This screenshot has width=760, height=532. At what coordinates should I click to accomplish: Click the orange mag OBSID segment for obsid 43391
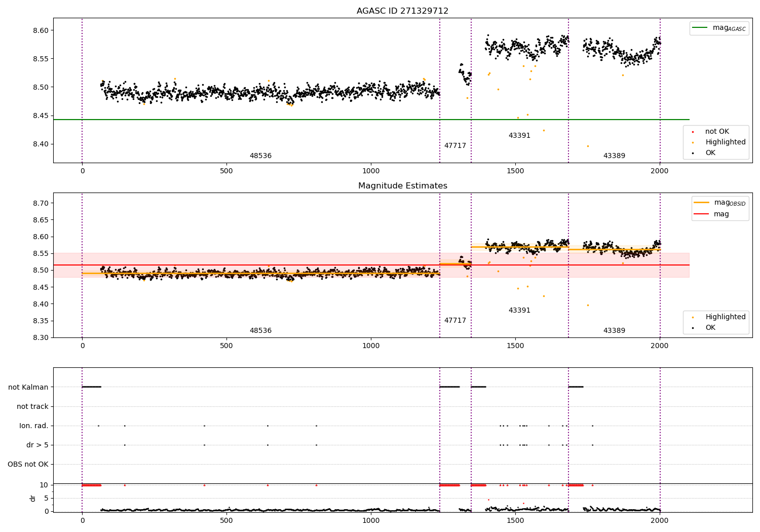pos(519,247)
